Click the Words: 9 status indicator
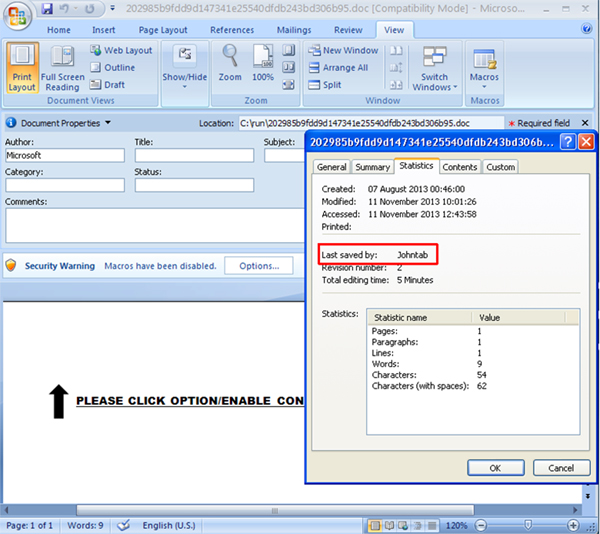 85,526
